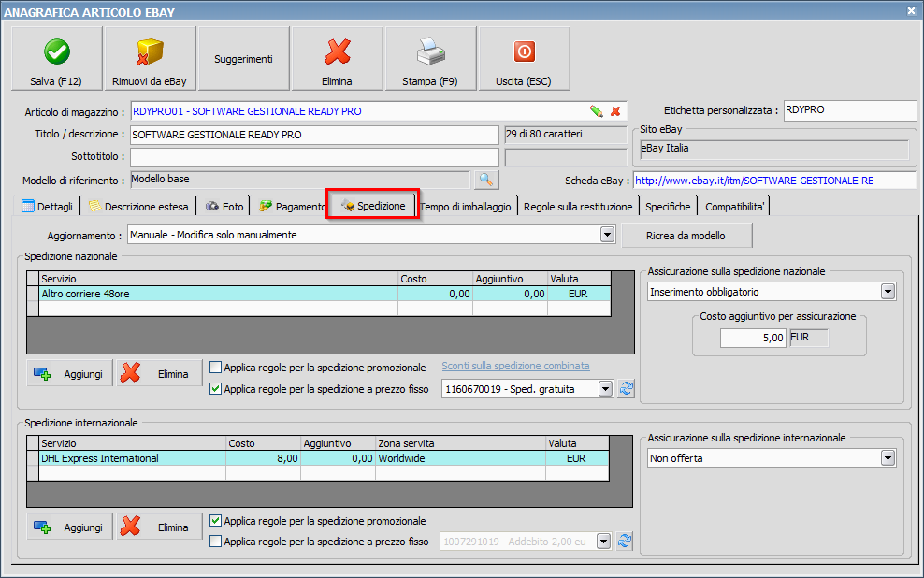Switch to the Dettagli tab
Viewport: 924px width, 578px height.
point(47,206)
